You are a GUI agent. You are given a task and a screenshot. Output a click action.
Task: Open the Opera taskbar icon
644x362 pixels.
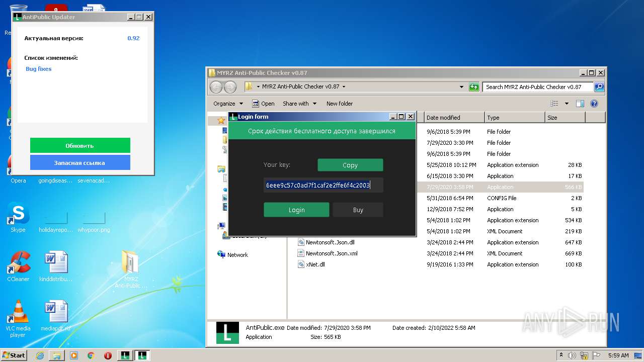tap(108, 355)
